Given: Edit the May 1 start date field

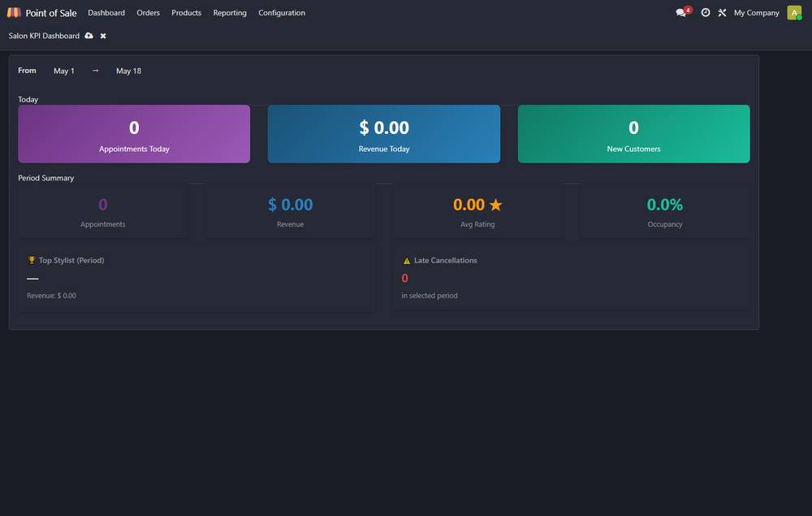Looking at the screenshot, I should coord(64,71).
